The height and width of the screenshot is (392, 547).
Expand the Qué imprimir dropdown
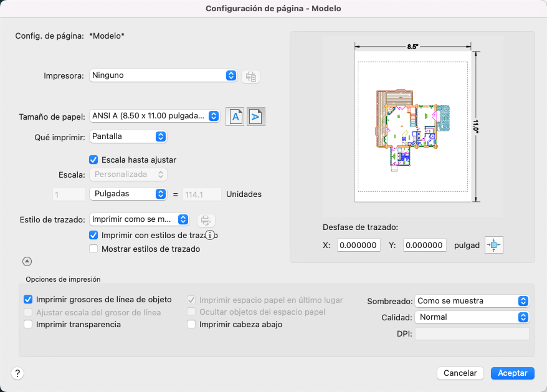click(128, 136)
